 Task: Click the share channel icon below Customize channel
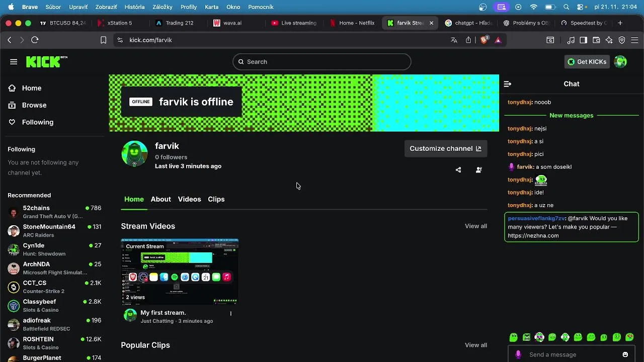tap(458, 170)
